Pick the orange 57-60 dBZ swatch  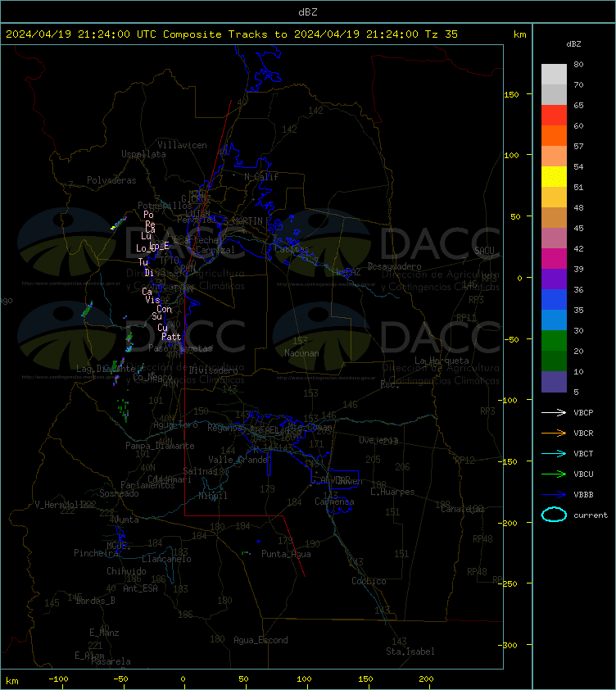coord(554,135)
